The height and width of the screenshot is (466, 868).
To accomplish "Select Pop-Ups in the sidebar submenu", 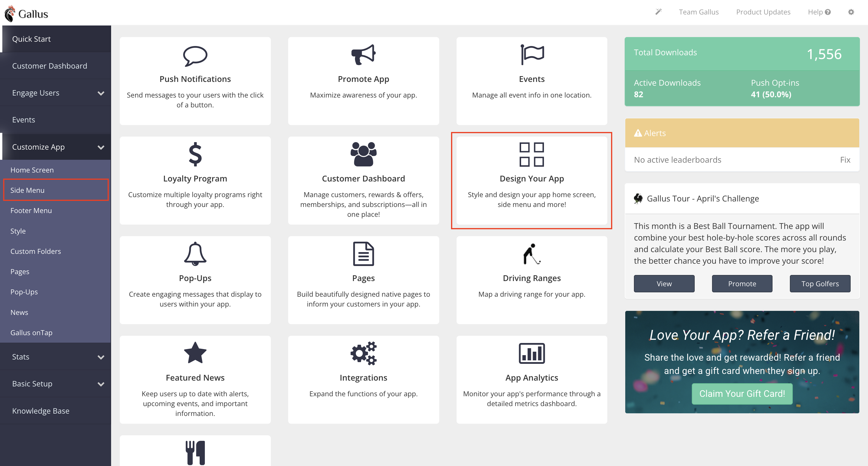I will [x=56, y=292].
